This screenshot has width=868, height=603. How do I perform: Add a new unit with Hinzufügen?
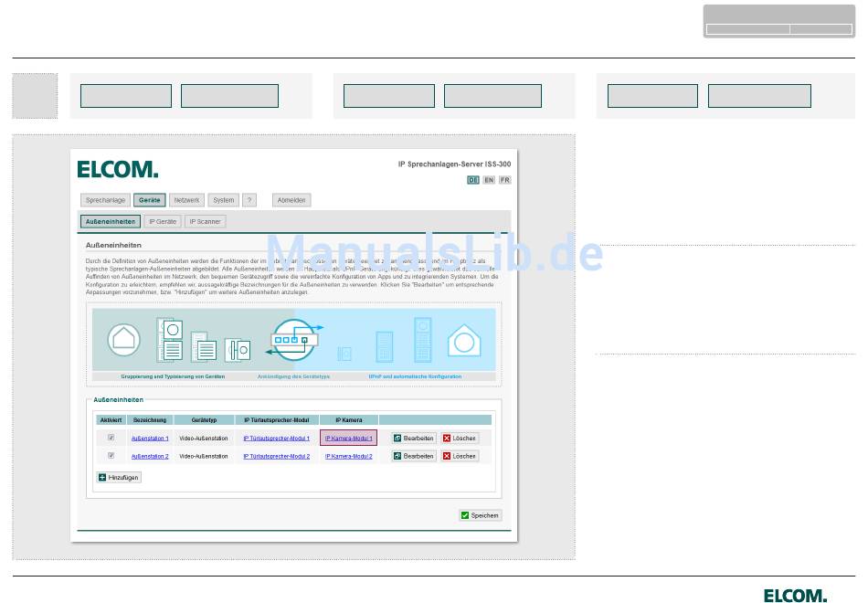coord(119,477)
